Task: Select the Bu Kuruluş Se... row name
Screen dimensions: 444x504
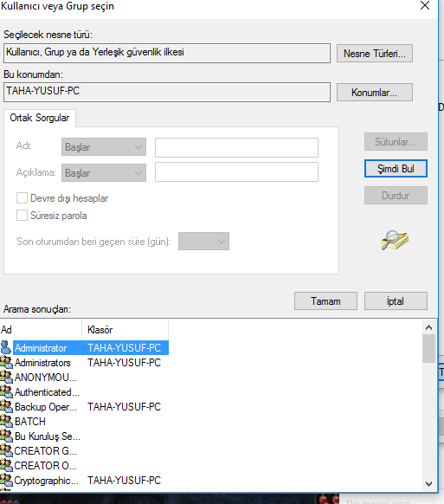Action: coord(48,436)
